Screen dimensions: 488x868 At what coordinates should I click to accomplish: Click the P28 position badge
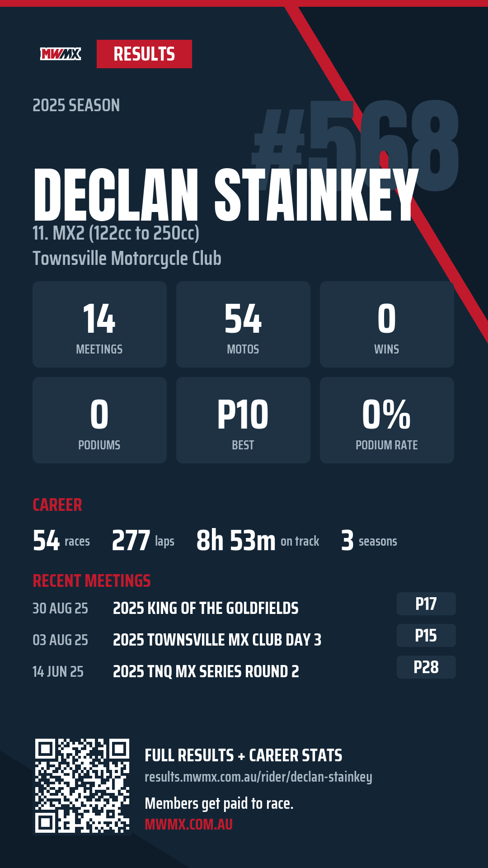(x=426, y=667)
